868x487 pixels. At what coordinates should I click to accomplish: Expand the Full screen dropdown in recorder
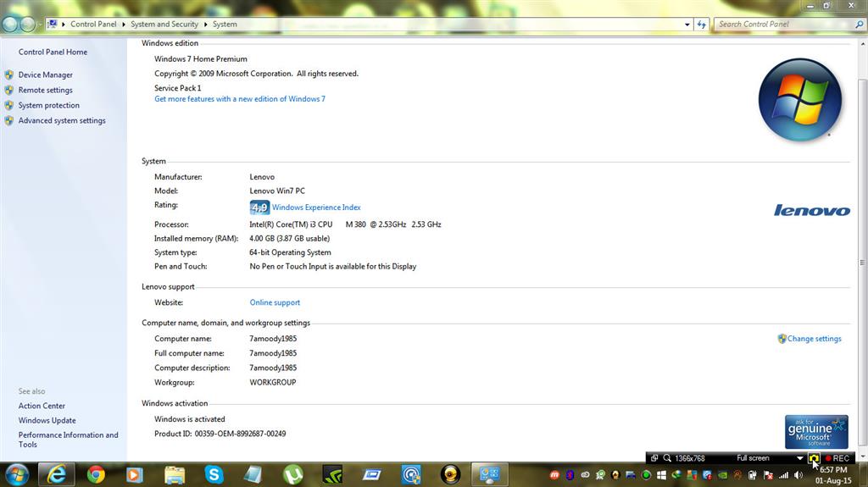[x=800, y=458]
